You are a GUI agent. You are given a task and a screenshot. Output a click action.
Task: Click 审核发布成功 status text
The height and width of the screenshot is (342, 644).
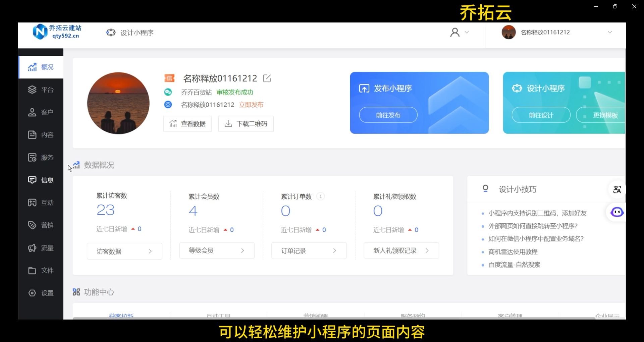[x=235, y=92]
